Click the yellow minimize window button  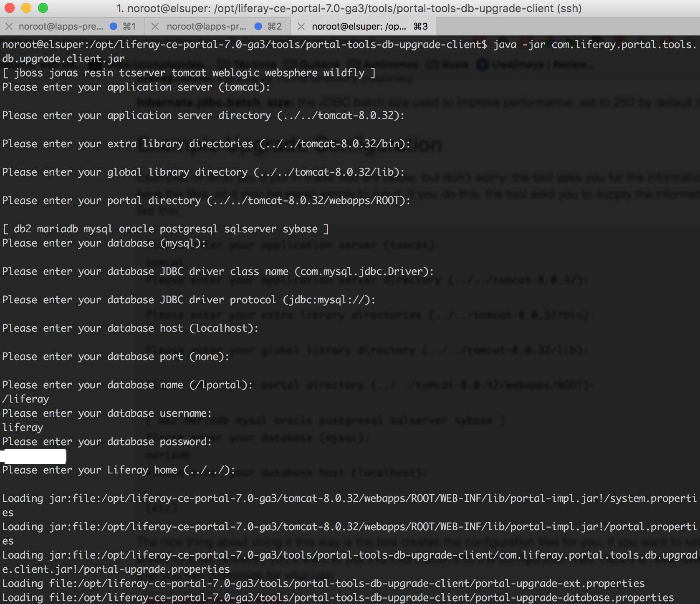(26, 8)
